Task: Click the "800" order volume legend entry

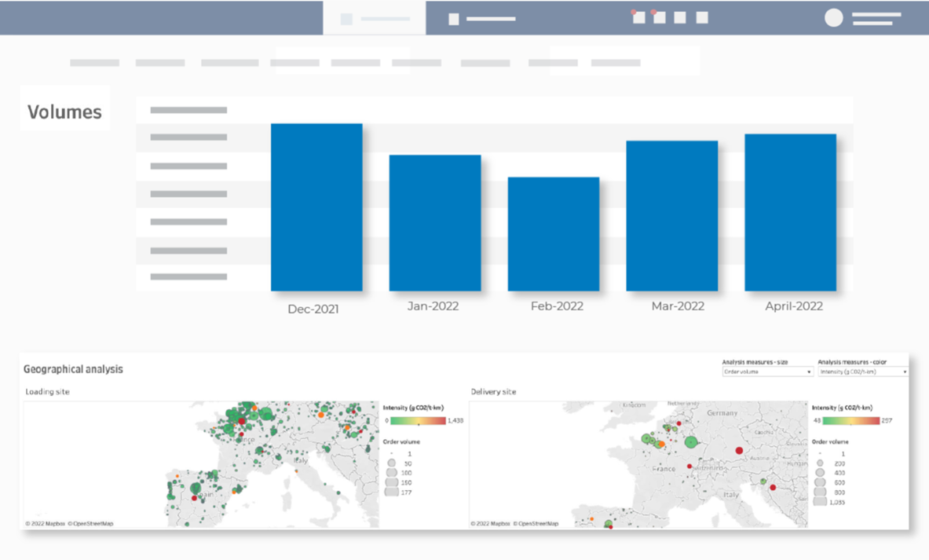Action: click(839, 492)
